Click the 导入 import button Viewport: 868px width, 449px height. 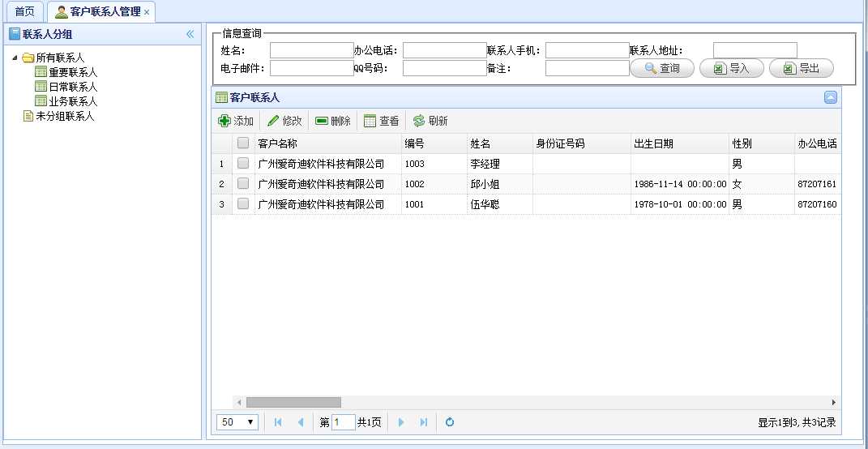coord(732,68)
